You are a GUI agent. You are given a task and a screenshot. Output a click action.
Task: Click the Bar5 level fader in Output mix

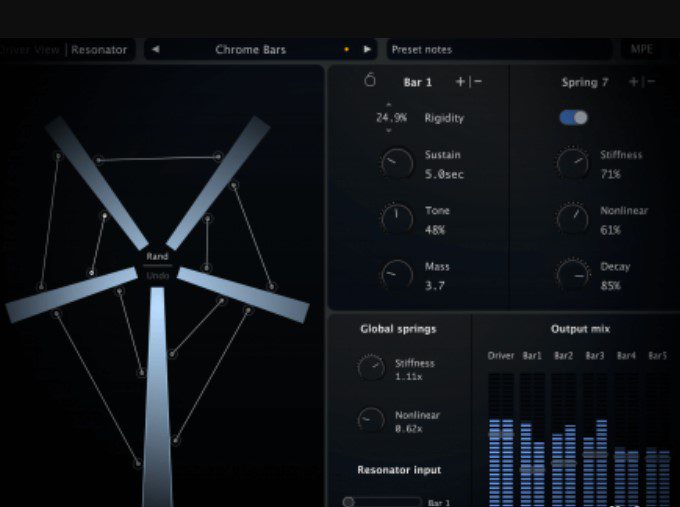[x=657, y=457]
